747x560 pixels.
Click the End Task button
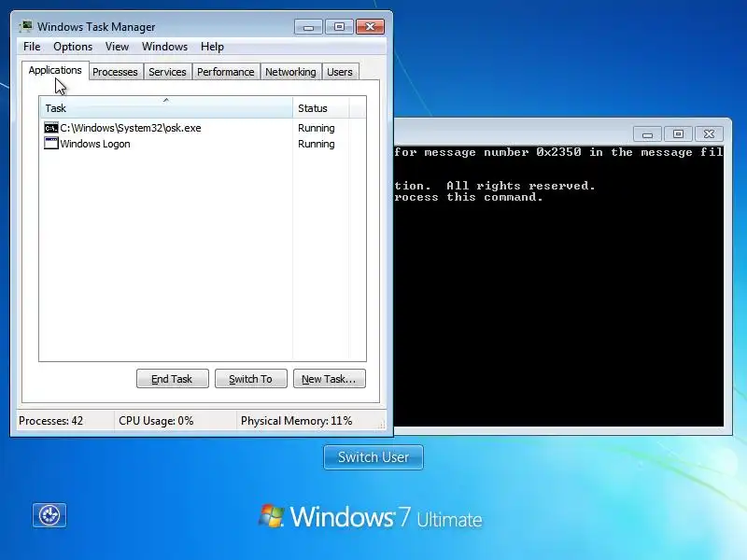[x=173, y=379]
